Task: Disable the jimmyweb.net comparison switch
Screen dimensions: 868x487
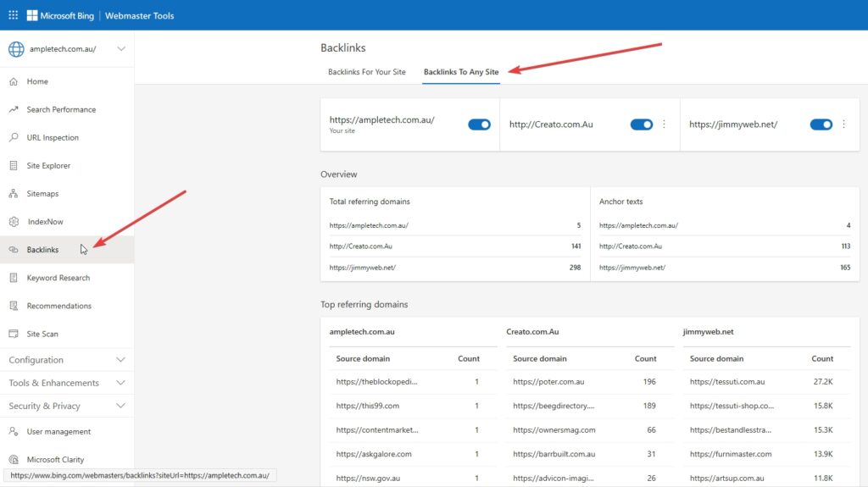Action: click(821, 125)
